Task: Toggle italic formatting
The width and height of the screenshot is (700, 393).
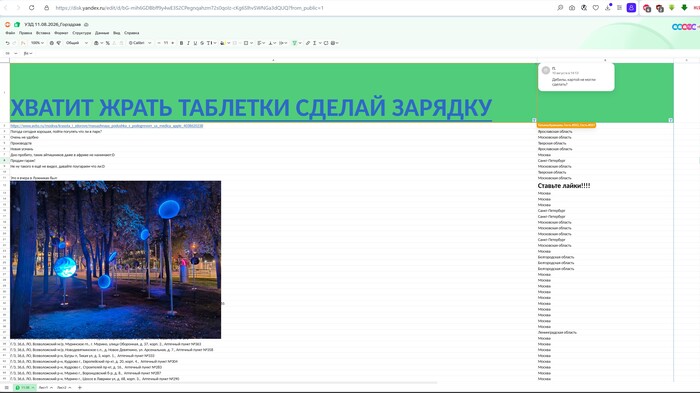Action: pos(188,43)
